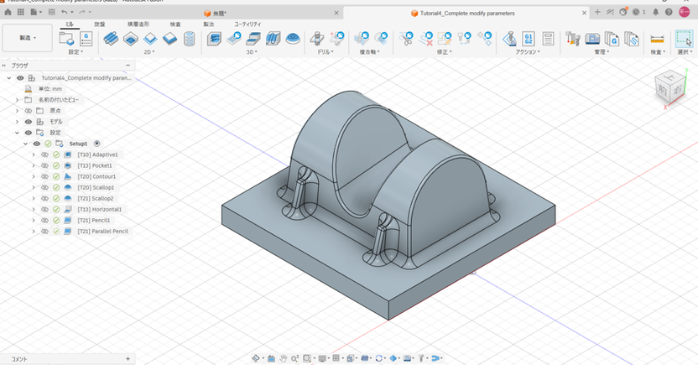698x365 pixels.
Task: Collapse the Setup1 tree node
Action: tap(25, 143)
